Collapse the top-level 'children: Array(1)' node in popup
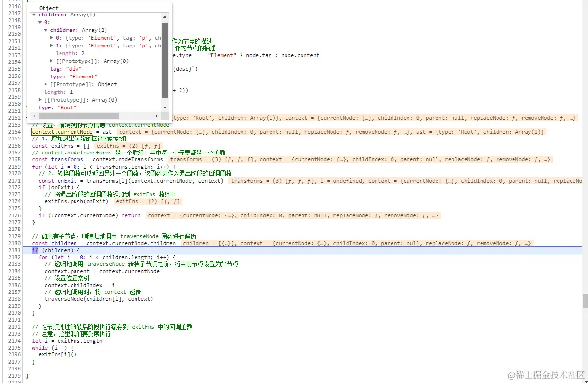588x383 pixels. tap(34, 15)
